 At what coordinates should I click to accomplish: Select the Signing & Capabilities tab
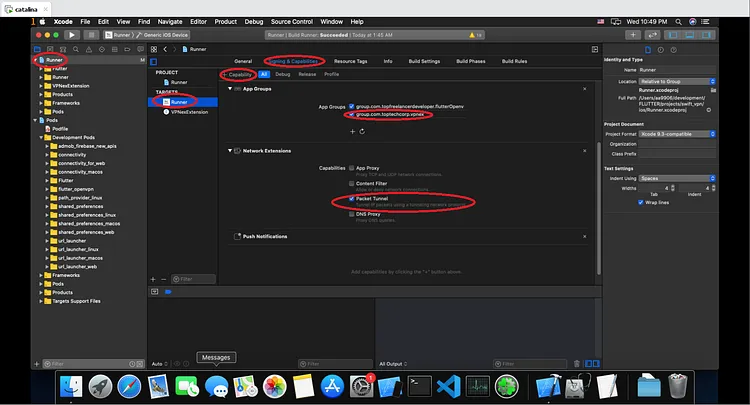(293, 61)
